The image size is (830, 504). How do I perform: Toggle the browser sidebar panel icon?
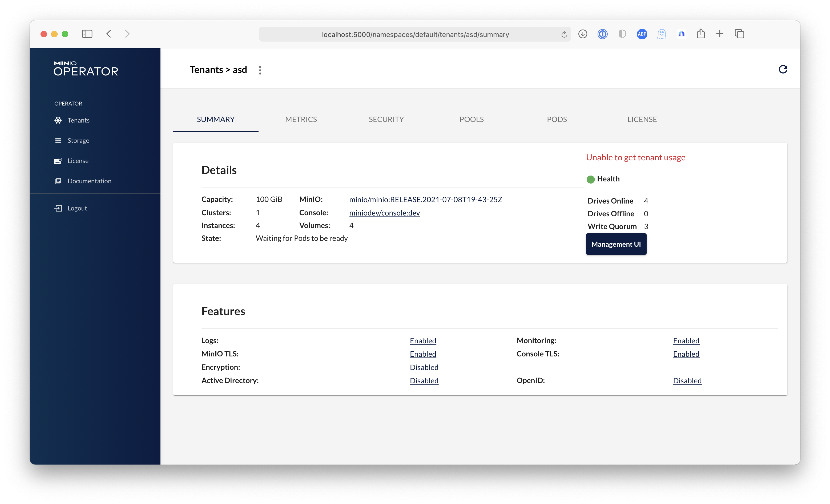87,34
